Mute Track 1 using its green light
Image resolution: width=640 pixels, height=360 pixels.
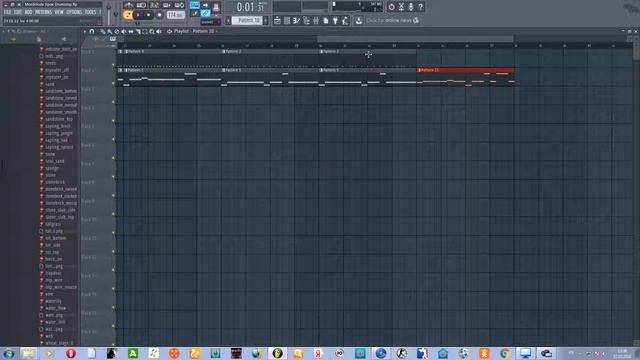coord(113,64)
